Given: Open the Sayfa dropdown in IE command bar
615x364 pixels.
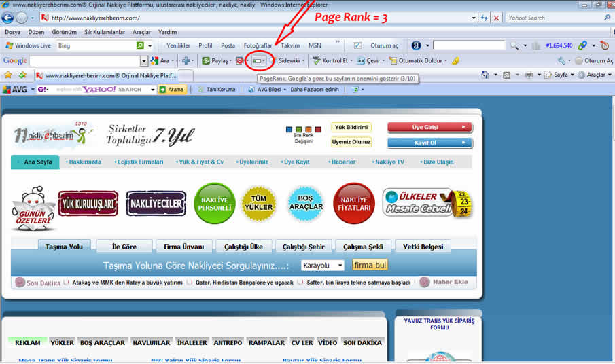Looking at the screenshot, I should (x=559, y=75).
